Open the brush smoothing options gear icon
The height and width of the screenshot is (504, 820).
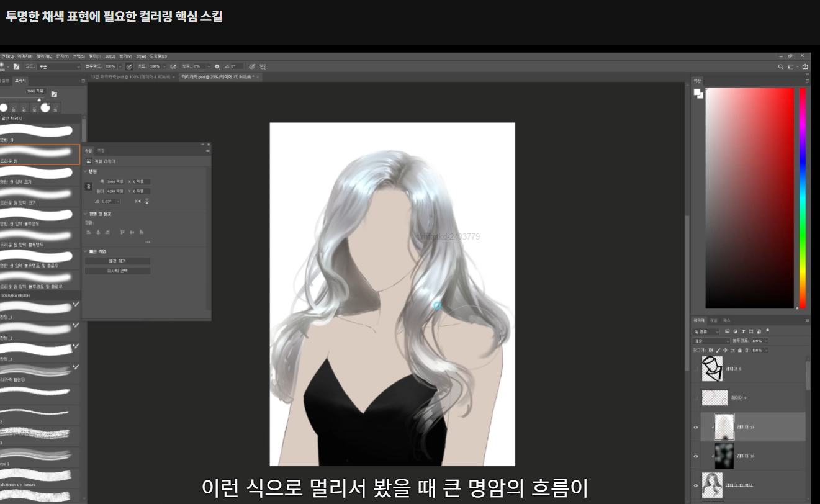pyautogui.click(x=217, y=66)
